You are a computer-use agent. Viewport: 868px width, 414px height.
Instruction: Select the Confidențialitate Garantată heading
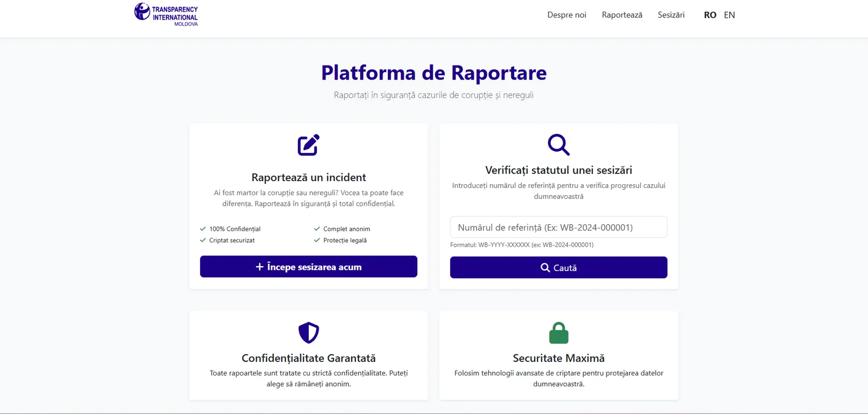(x=309, y=358)
